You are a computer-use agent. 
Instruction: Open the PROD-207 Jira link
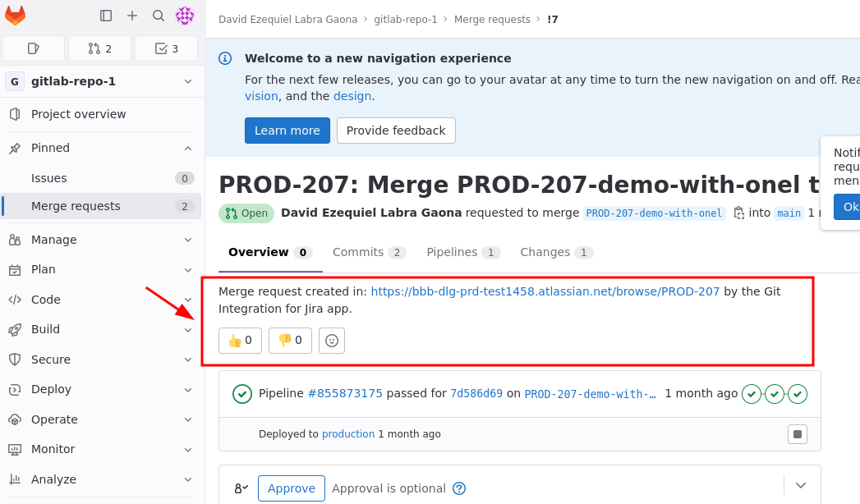pyautogui.click(x=545, y=291)
